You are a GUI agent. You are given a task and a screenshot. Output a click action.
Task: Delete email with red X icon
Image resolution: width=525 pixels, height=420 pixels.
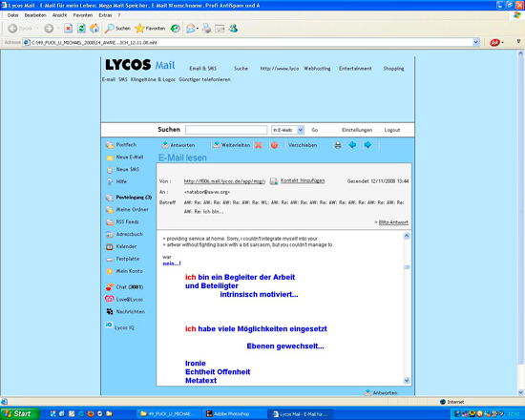tap(258, 145)
